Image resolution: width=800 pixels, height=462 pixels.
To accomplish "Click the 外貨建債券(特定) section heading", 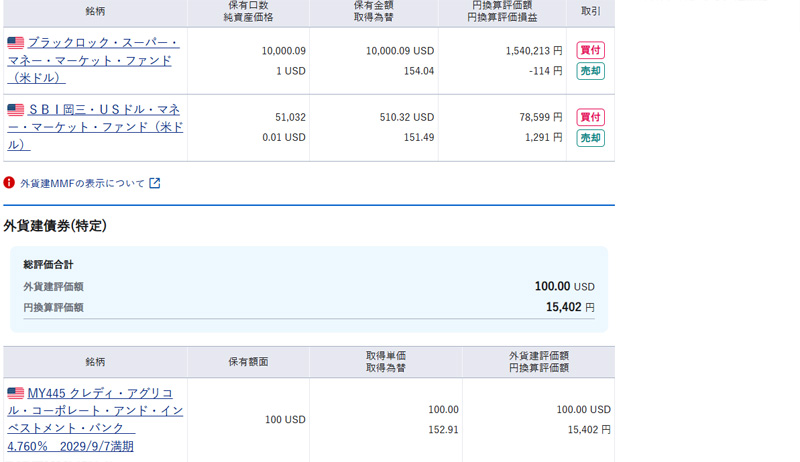I will coord(55,226).
